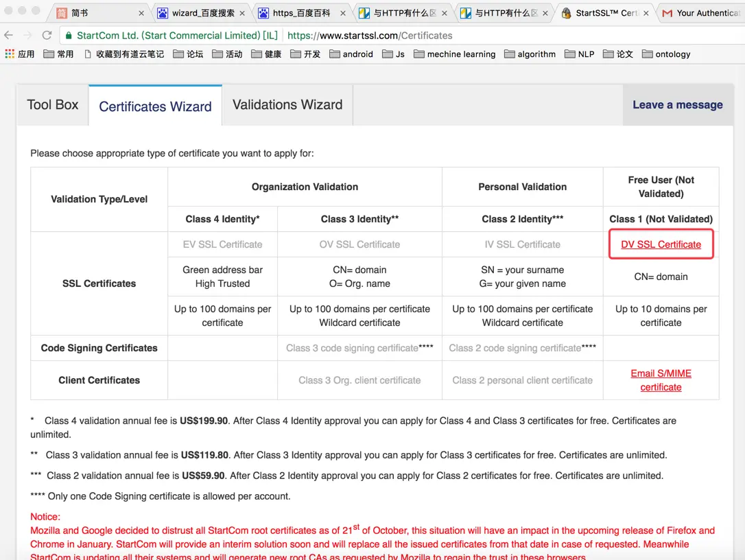
Task: Switch to the wizard_百度搜索 browser tab
Action: coord(201,13)
